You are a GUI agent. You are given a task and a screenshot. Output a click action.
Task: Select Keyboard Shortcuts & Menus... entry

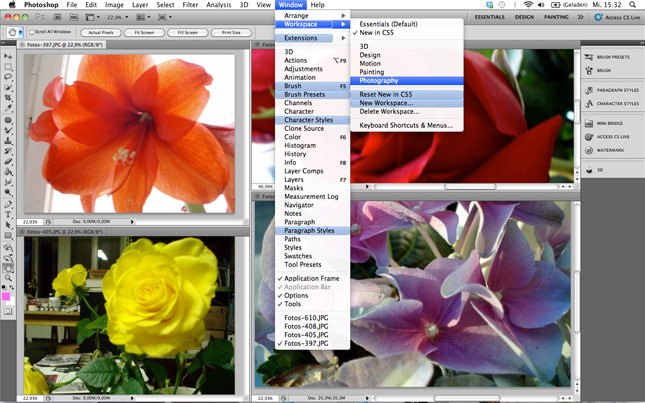407,125
